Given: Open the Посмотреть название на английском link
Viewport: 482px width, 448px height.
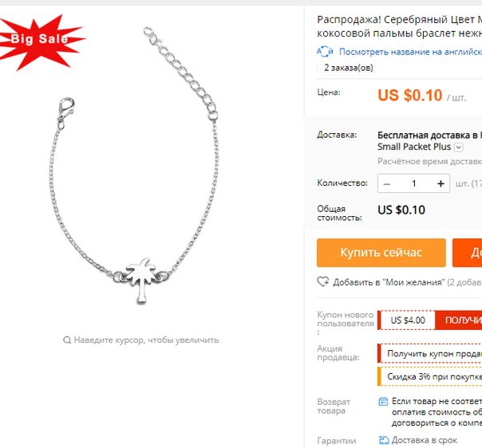Looking at the screenshot, I should click(x=410, y=52).
